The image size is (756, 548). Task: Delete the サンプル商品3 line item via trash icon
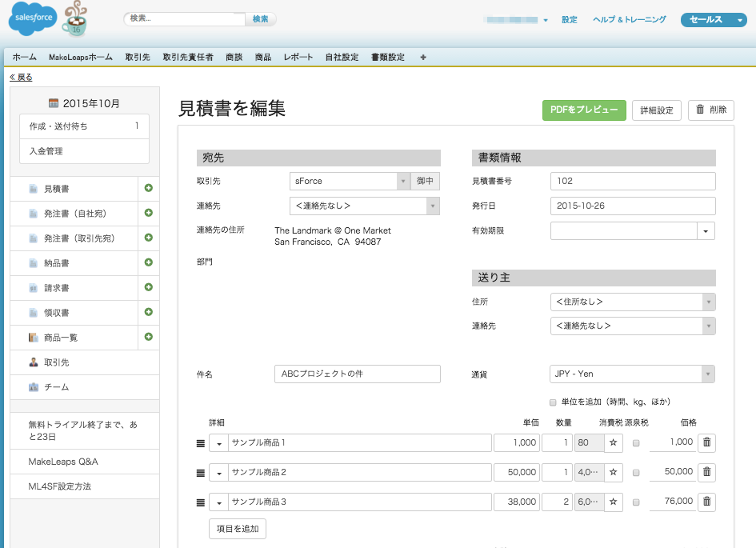click(x=706, y=502)
